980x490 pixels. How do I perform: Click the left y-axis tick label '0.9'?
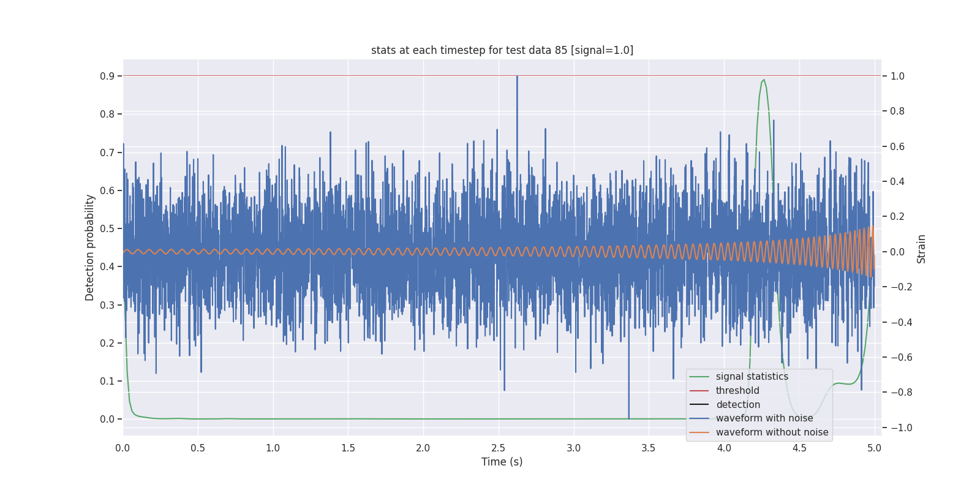click(107, 77)
